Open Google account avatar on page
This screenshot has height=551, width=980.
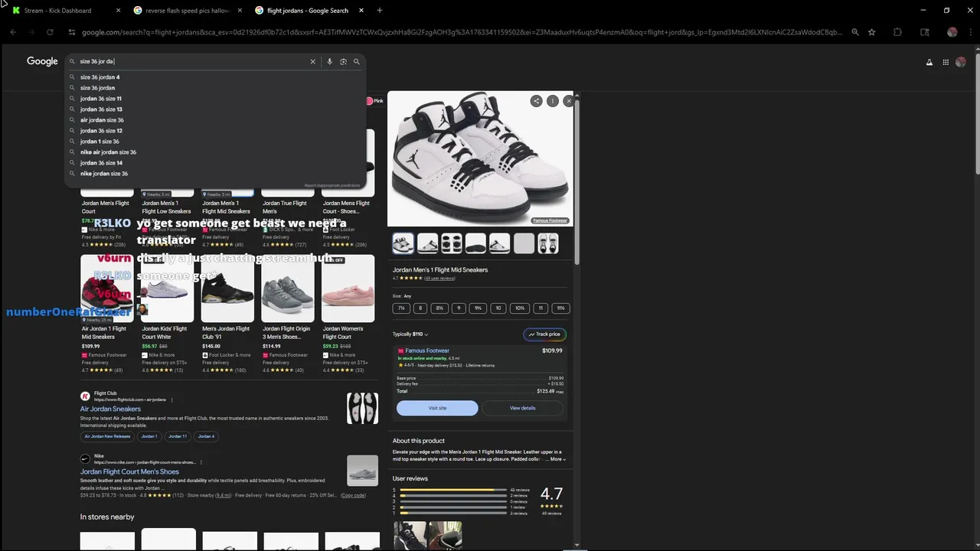click(961, 62)
